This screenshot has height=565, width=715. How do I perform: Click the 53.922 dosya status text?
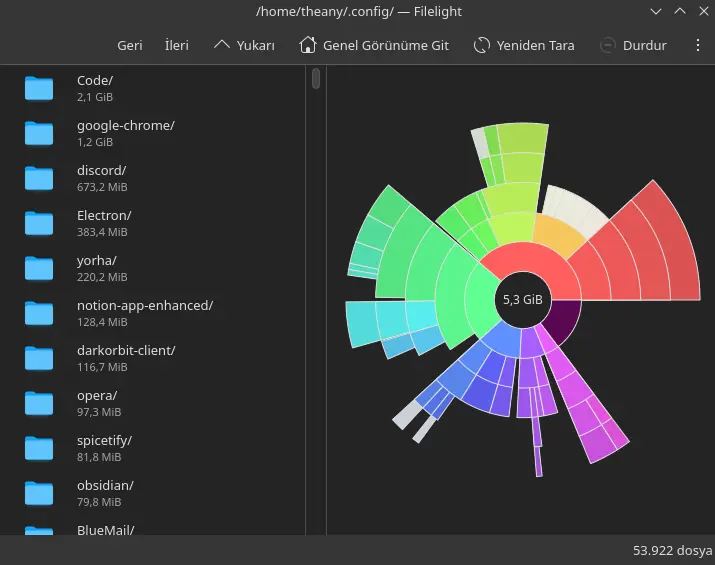672,550
